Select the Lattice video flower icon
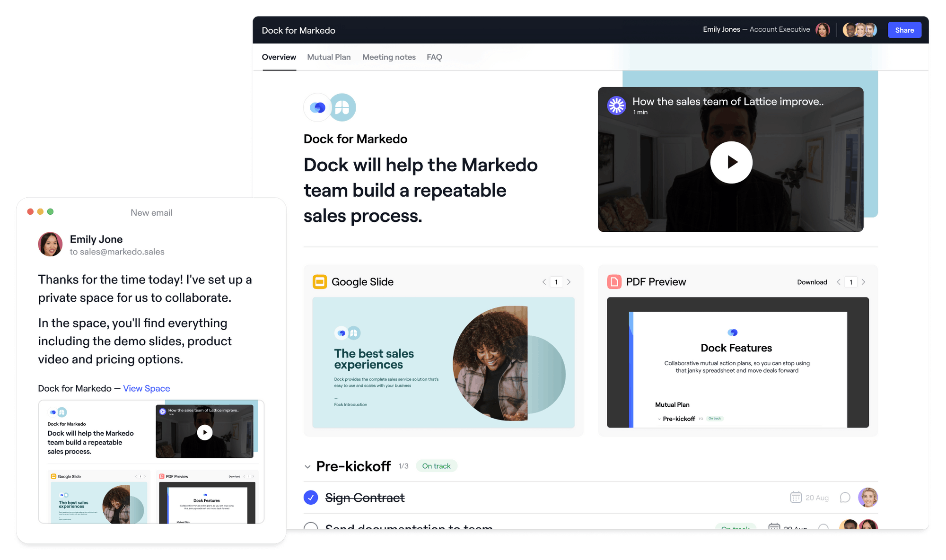The height and width of the screenshot is (560, 946). (617, 105)
